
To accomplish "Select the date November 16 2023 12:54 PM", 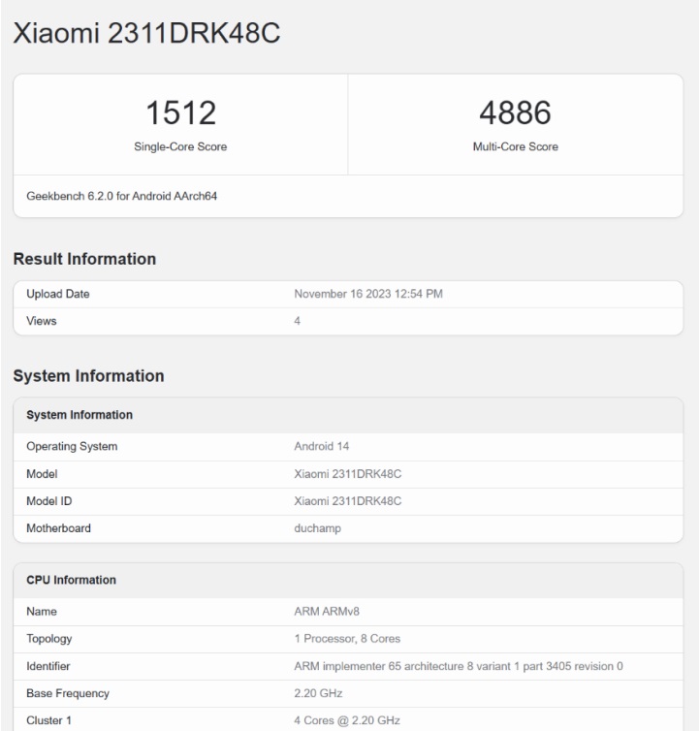I will [368, 294].
